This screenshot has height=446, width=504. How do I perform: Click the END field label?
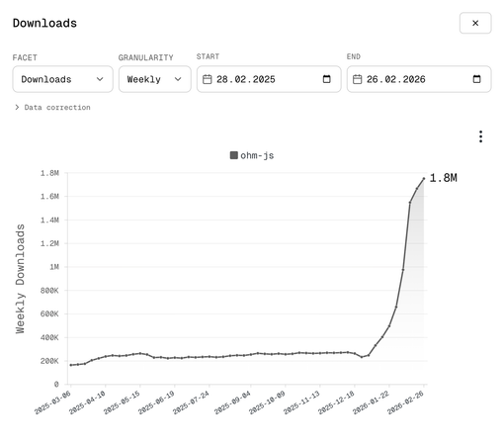point(354,56)
